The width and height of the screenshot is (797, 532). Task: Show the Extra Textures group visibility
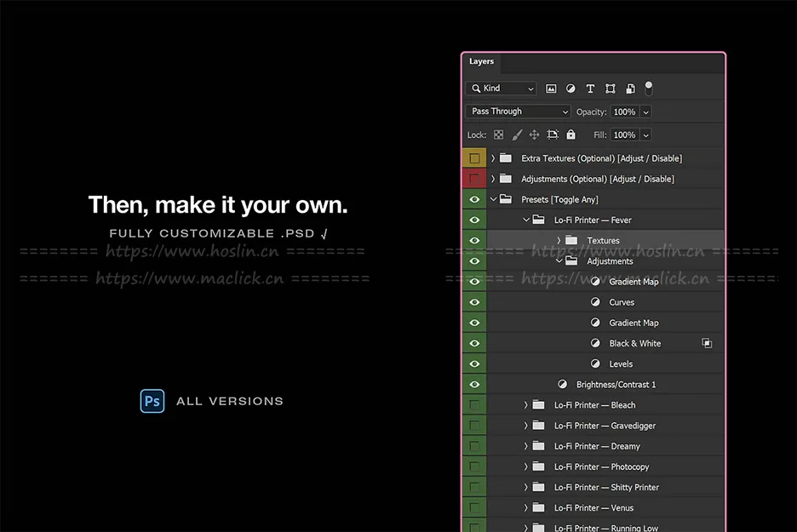474,158
